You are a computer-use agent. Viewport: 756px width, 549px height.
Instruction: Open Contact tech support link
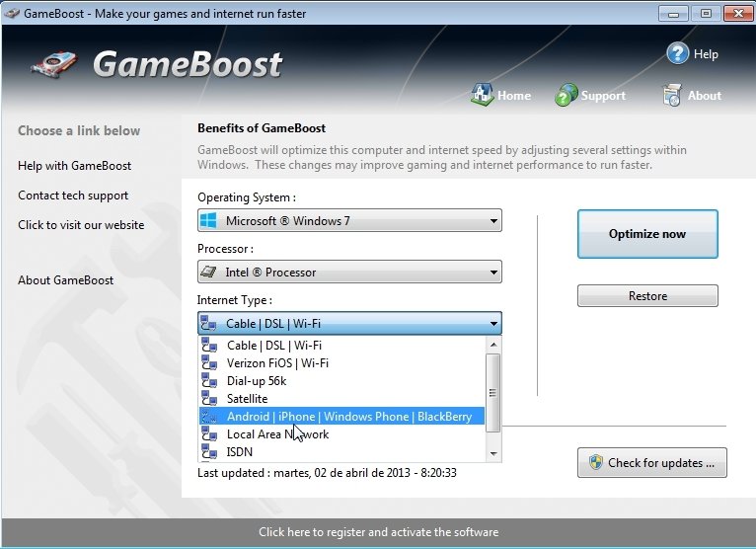click(73, 196)
